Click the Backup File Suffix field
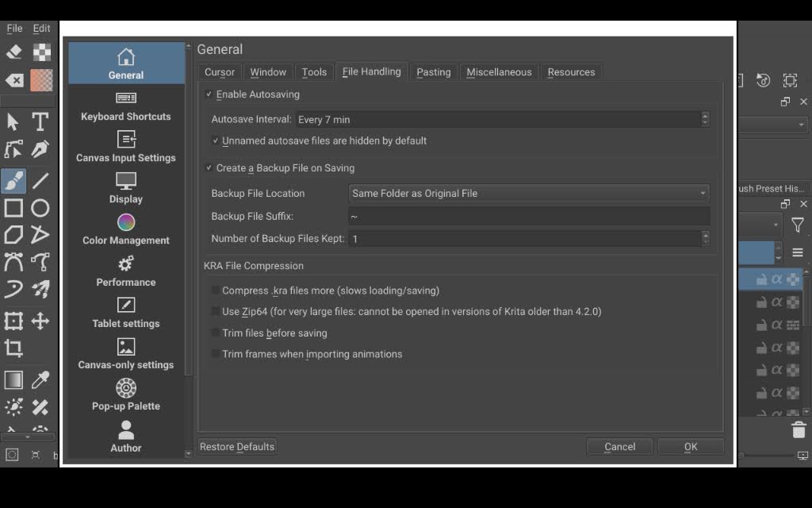812x508 pixels. click(529, 216)
